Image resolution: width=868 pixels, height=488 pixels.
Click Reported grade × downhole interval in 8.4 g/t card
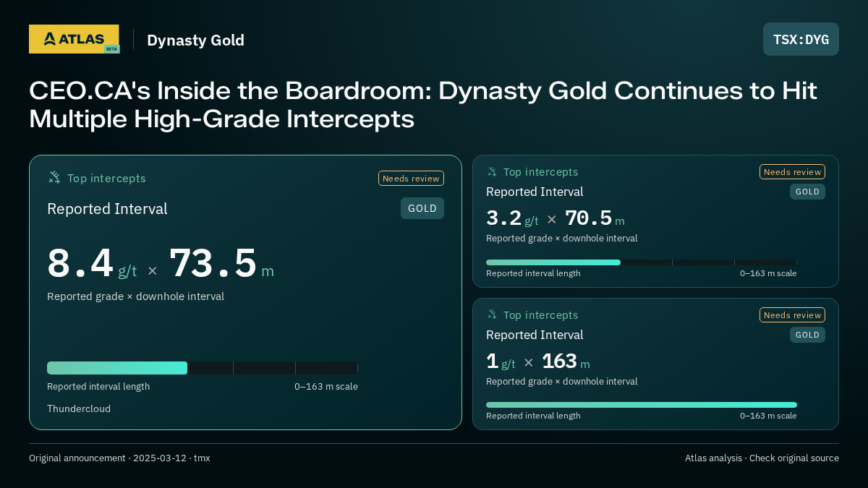[135, 296]
